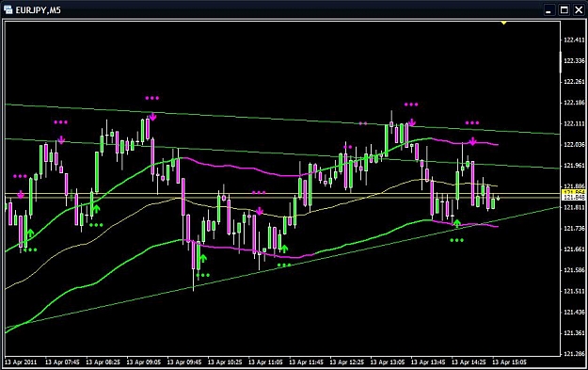
Task: Click the EURJPY chart window icon
Action: coord(8,9)
